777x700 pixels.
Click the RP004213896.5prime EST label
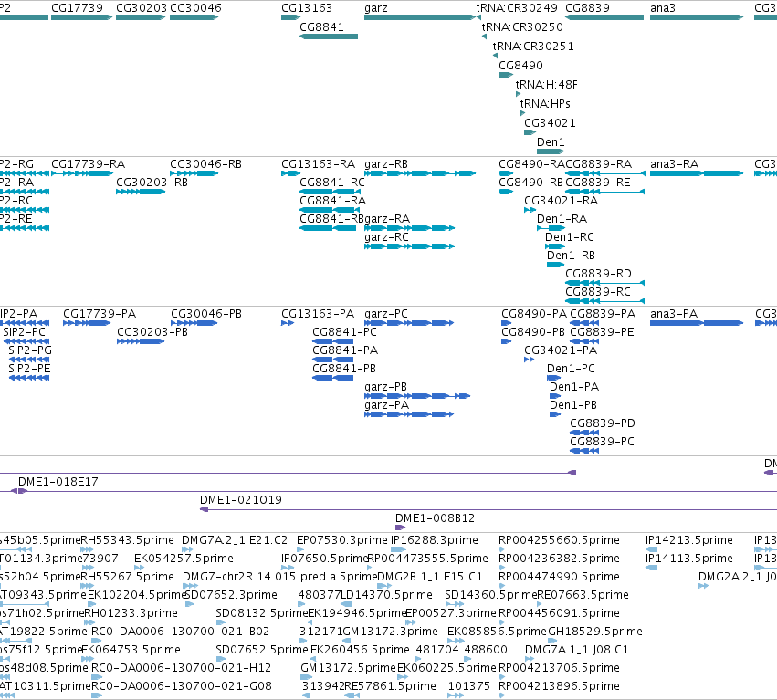pos(559,686)
